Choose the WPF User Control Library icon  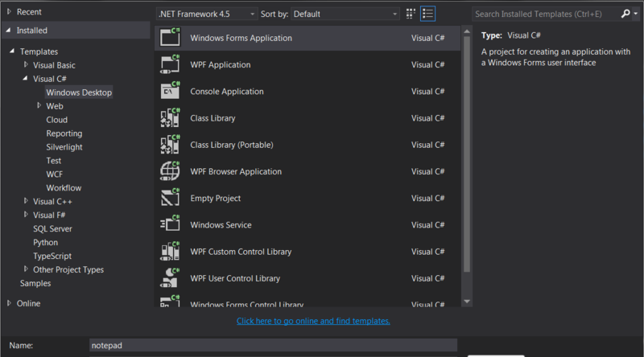tap(170, 278)
